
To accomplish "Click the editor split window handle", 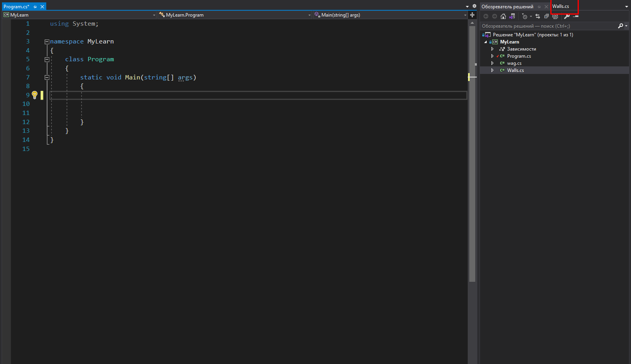I will (472, 15).
